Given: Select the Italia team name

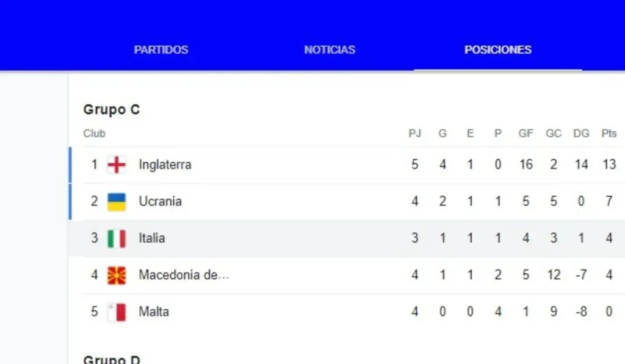Looking at the screenshot, I should pyautogui.click(x=151, y=238).
